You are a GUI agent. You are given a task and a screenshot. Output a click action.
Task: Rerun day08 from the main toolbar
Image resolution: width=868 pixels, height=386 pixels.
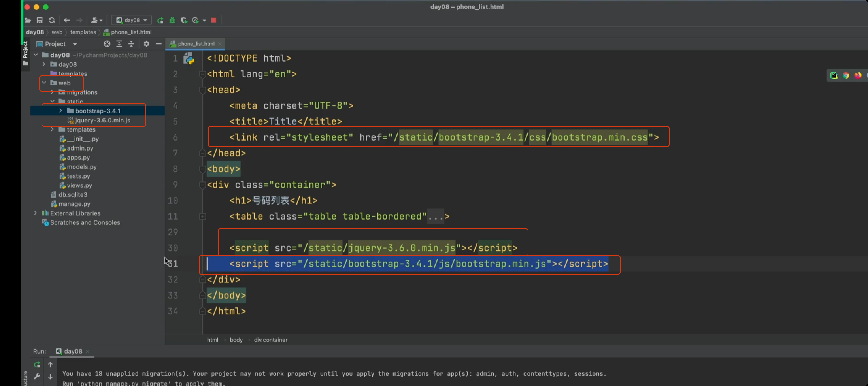[x=160, y=20]
